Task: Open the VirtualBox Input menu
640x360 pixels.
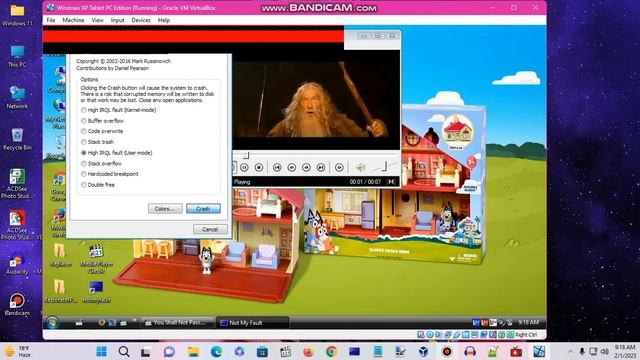Action: pyautogui.click(x=118, y=20)
